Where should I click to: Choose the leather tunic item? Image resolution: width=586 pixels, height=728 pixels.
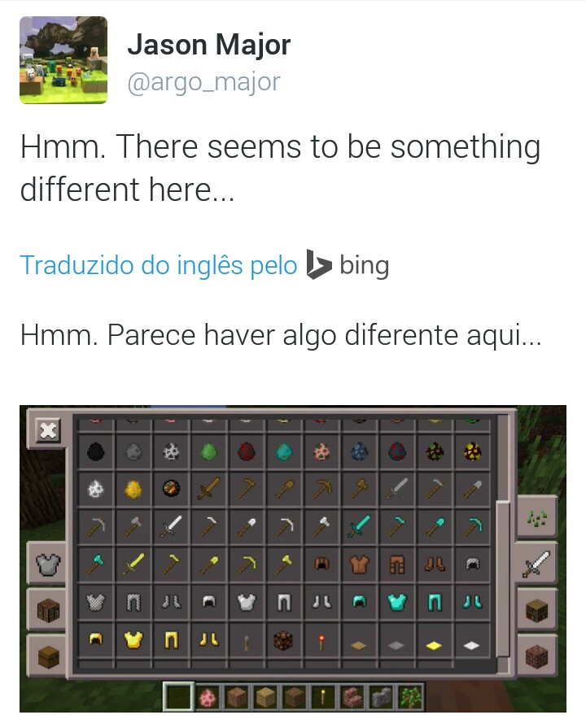pyautogui.click(x=359, y=565)
